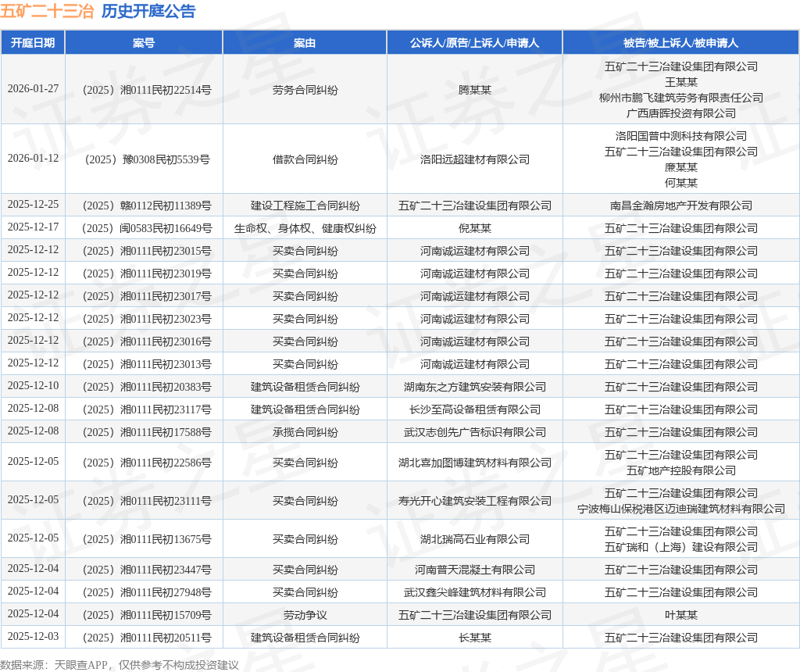Click 建设工程施工合同纠纷 cause cell
Screen dimensions: 800x672
[305, 206]
